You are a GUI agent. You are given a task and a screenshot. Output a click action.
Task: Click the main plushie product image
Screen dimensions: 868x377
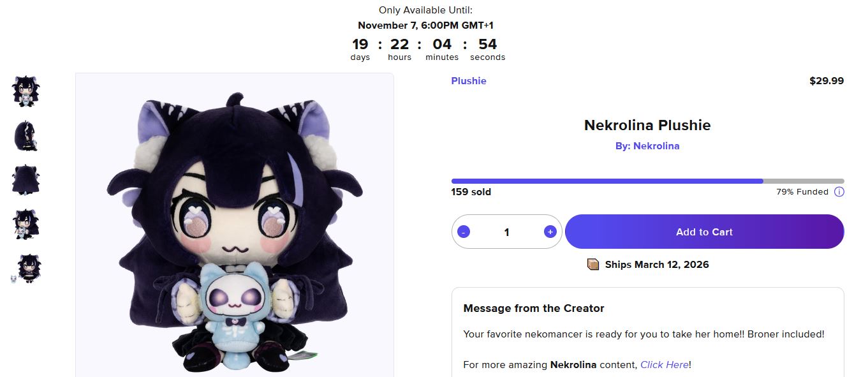(x=235, y=225)
